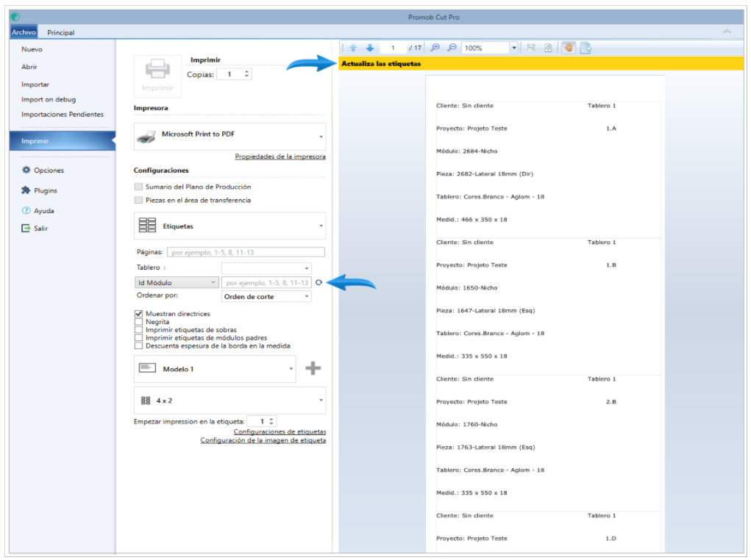
Task: Click the Ayuda question mark icon
Action: (26, 211)
